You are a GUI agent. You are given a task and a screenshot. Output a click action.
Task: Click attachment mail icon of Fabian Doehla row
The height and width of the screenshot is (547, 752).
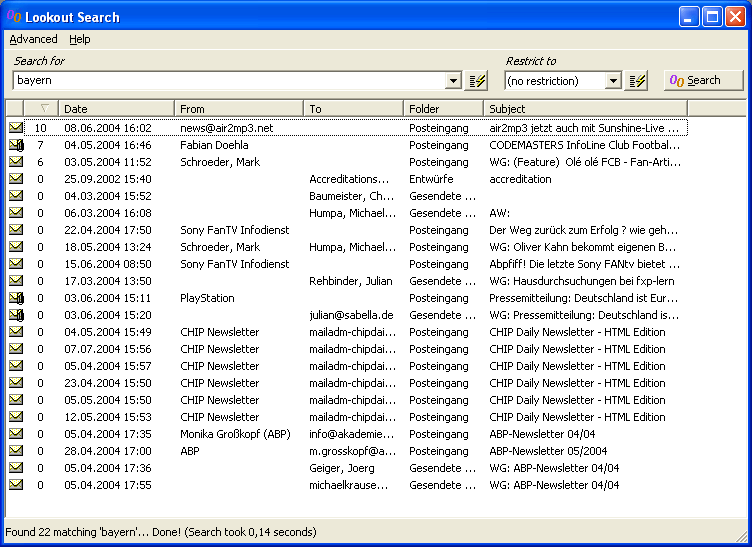16,145
